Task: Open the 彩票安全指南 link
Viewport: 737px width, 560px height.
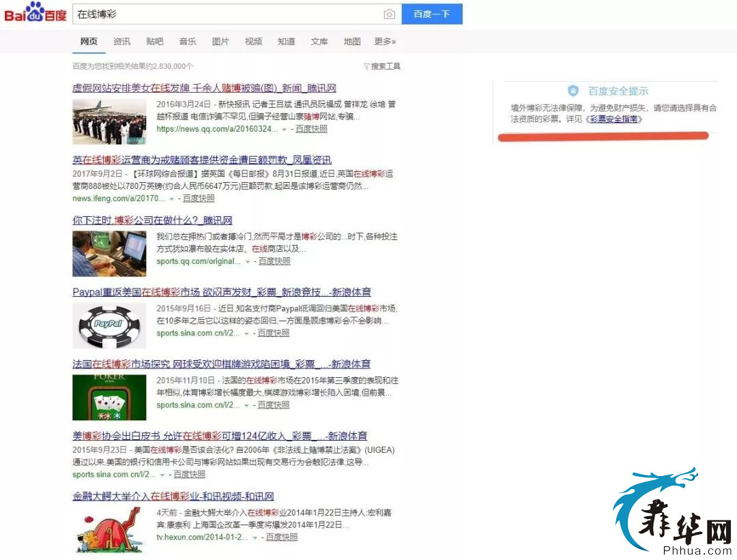Action: (613, 119)
